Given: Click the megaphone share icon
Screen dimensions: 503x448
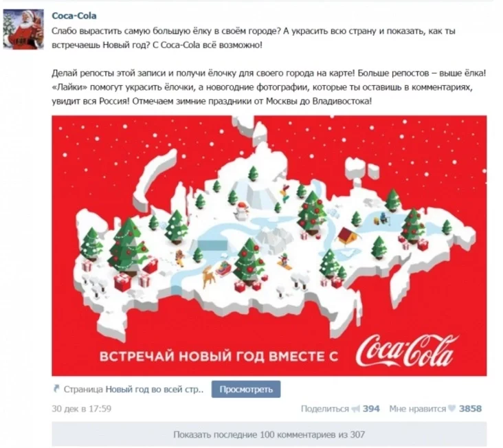Looking at the screenshot, I should (355, 409).
